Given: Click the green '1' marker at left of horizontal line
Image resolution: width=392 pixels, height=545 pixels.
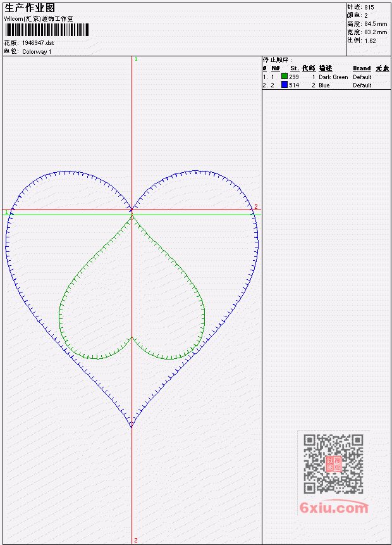Looking at the screenshot, I should (x=6, y=212).
